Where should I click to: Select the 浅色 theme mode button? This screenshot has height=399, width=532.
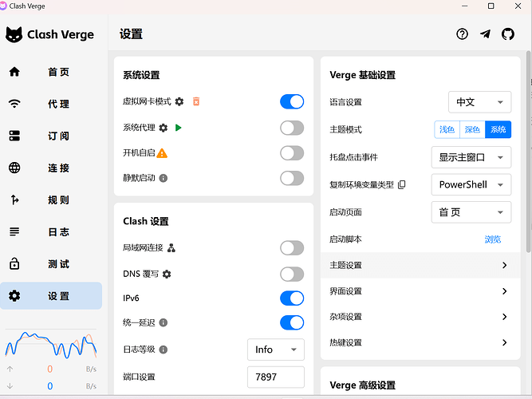click(x=447, y=129)
